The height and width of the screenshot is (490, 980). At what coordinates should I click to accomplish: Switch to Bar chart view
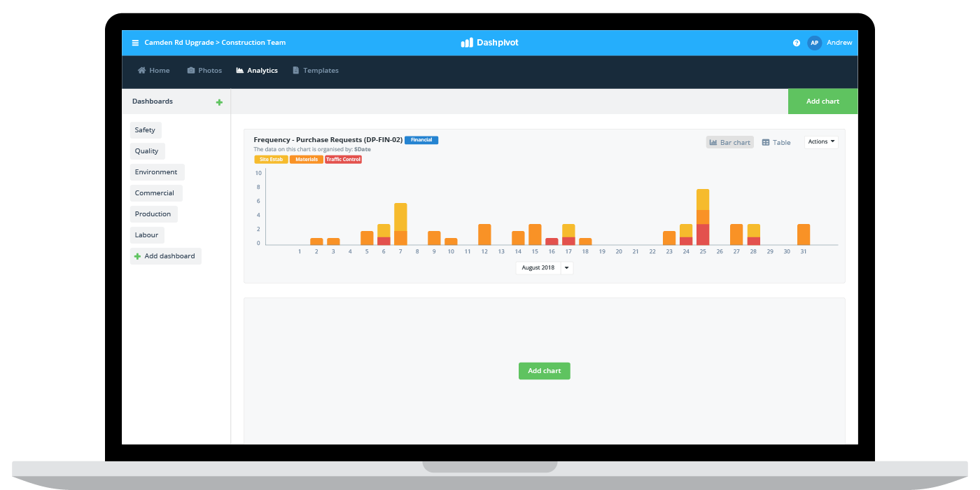729,142
